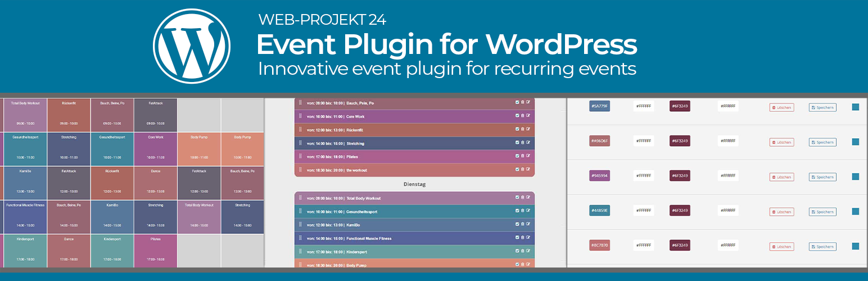
Task: Click #6F3249 swatch in the #945994 row
Action: point(680,176)
